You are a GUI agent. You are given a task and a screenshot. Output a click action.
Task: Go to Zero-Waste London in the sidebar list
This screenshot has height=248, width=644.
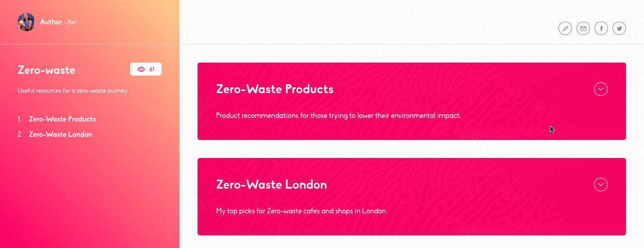pyautogui.click(x=60, y=135)
